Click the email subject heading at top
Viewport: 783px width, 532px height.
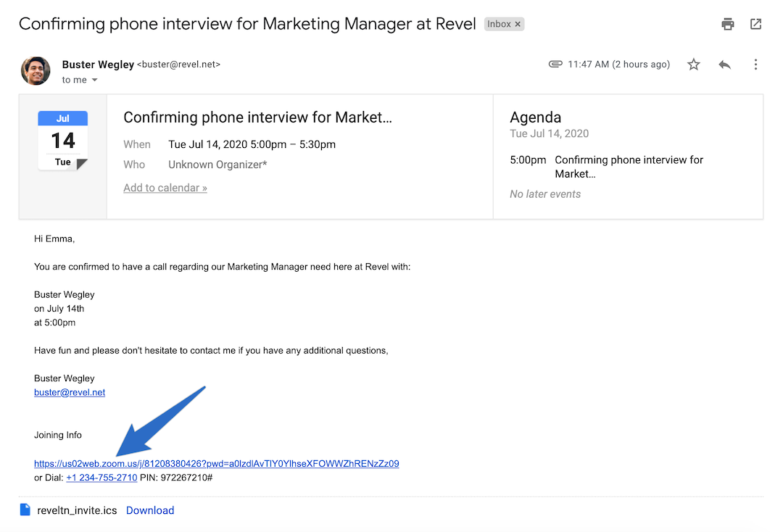pos(247,24)
